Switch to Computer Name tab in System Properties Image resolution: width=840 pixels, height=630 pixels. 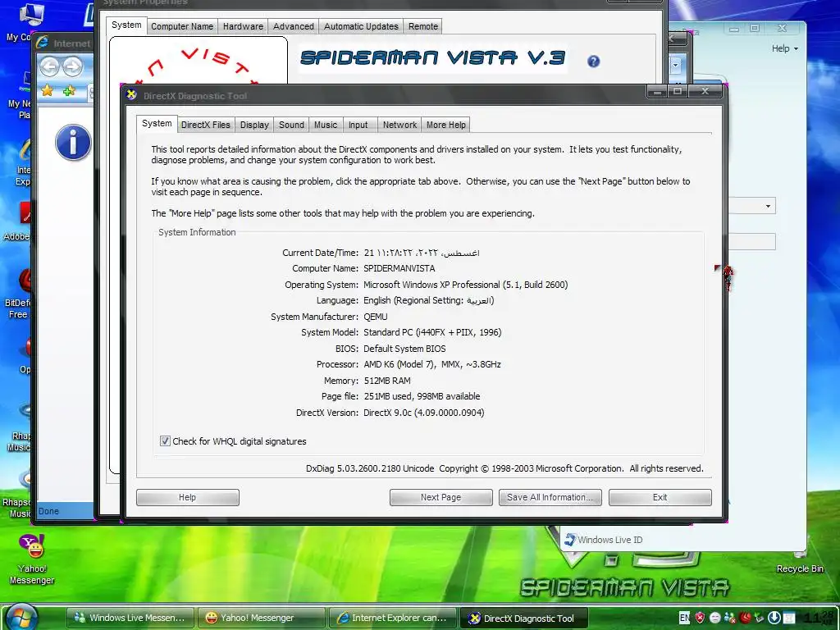pos(182,26)
